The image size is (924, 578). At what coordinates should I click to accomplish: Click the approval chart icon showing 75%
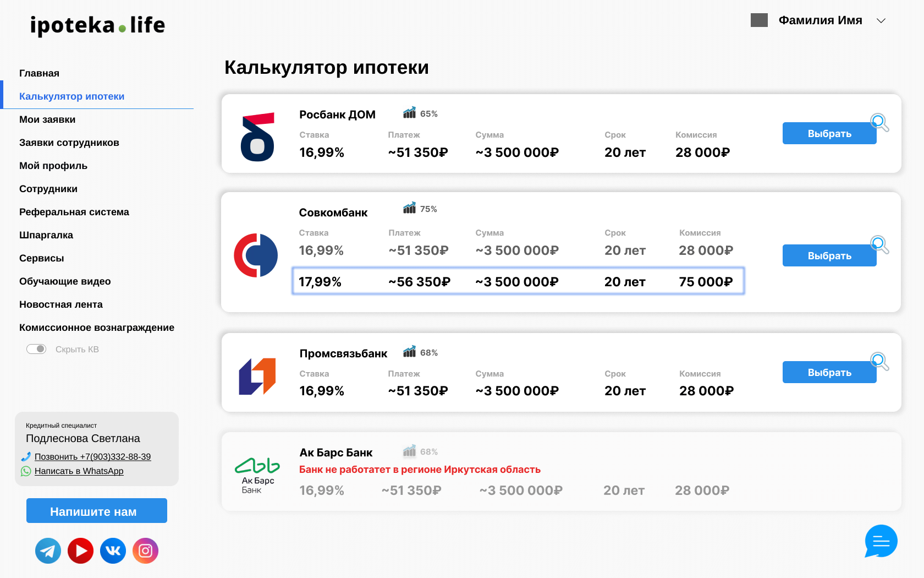tap(410, 208)
